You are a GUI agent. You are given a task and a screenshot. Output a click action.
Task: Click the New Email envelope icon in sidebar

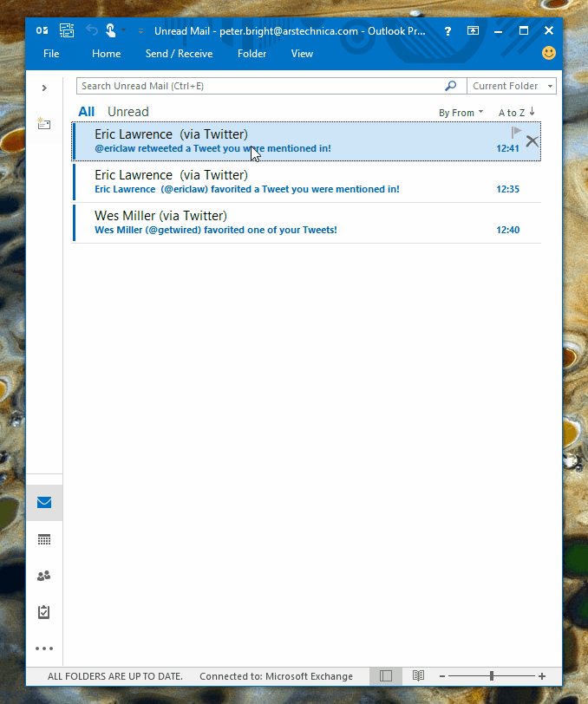(44, 123)
